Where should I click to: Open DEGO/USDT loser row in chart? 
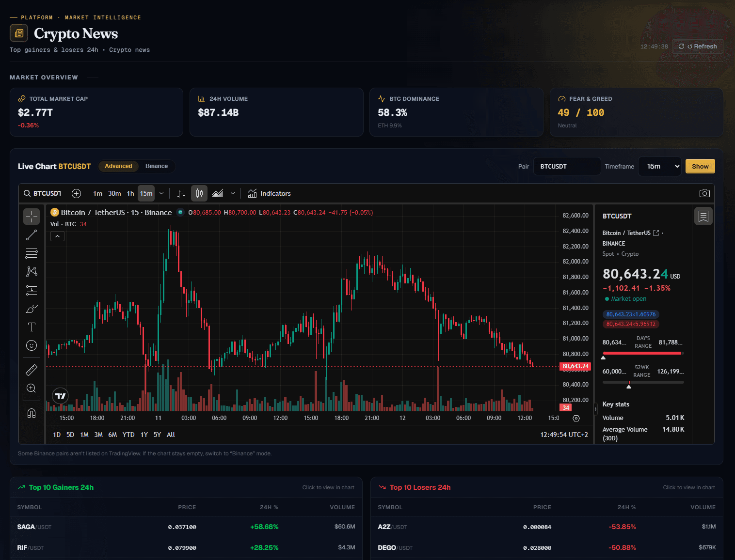[547, 547]
